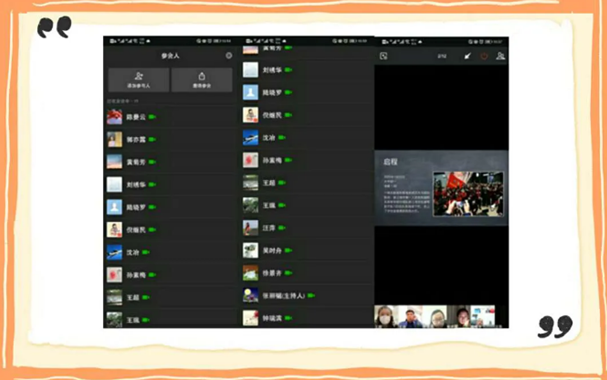
Task: Tap the add participant button with person icon
Action: (139, 80)
